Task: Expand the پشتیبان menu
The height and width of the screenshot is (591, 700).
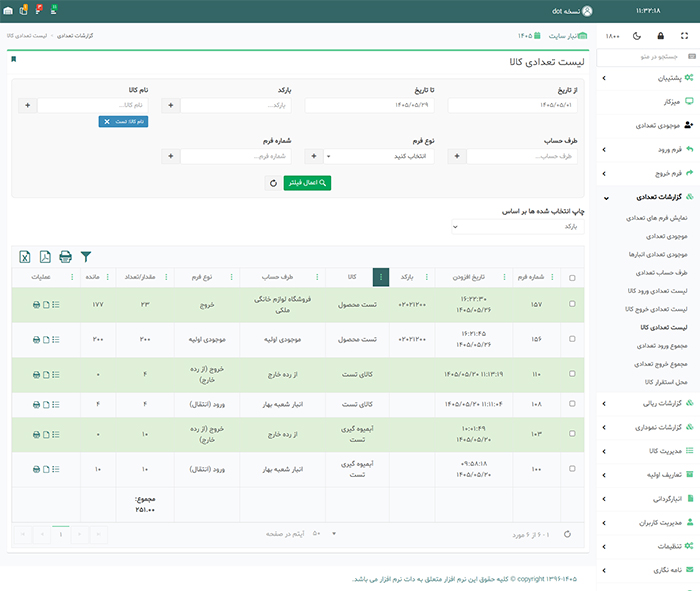Action: [648, 78]
